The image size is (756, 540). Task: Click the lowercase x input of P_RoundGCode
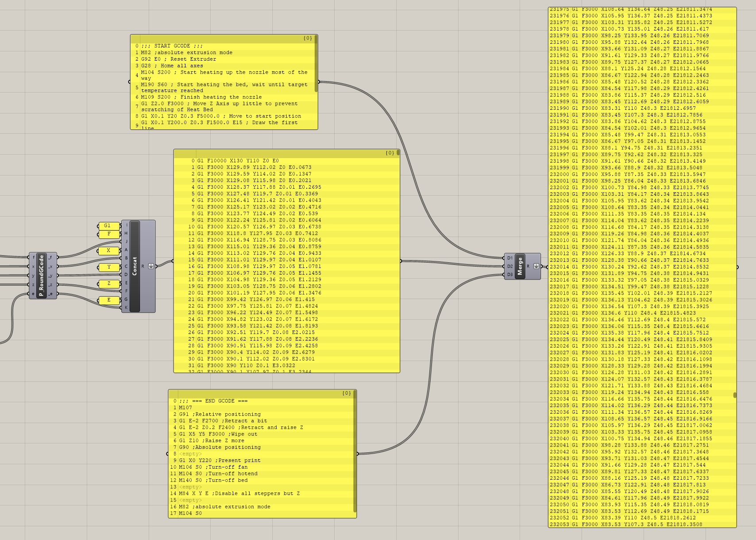coord(33,266)
